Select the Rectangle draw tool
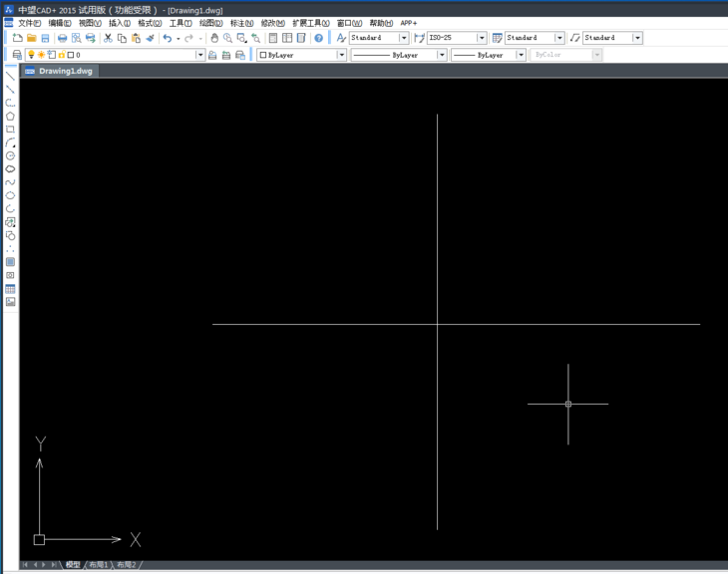This screenshot has width=728, height=574. pyautogui.click(x=10, y=130)
